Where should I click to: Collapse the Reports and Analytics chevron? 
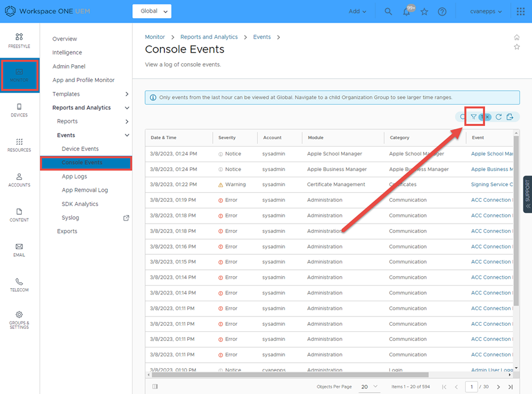[126, 108]
